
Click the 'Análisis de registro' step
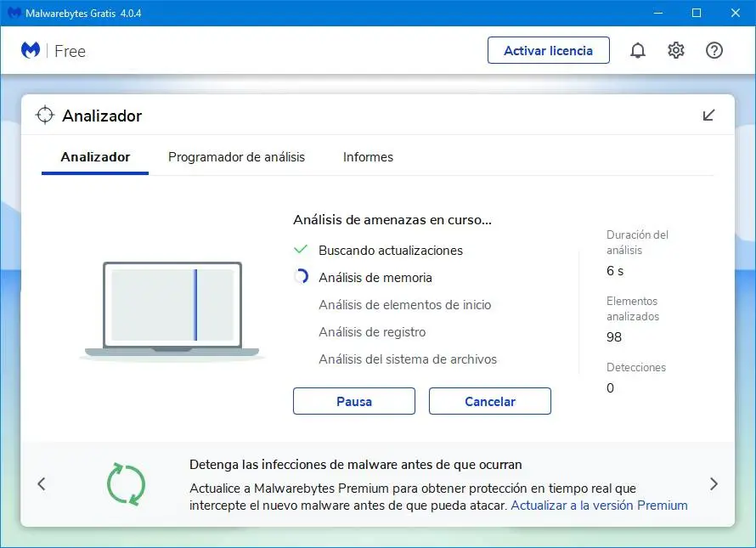coord(372,332)
